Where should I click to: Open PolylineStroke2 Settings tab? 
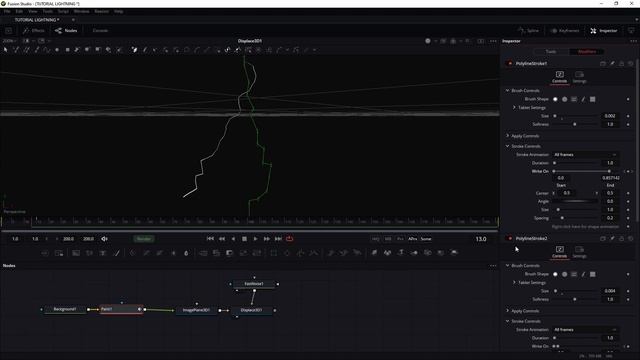(579, 251)
